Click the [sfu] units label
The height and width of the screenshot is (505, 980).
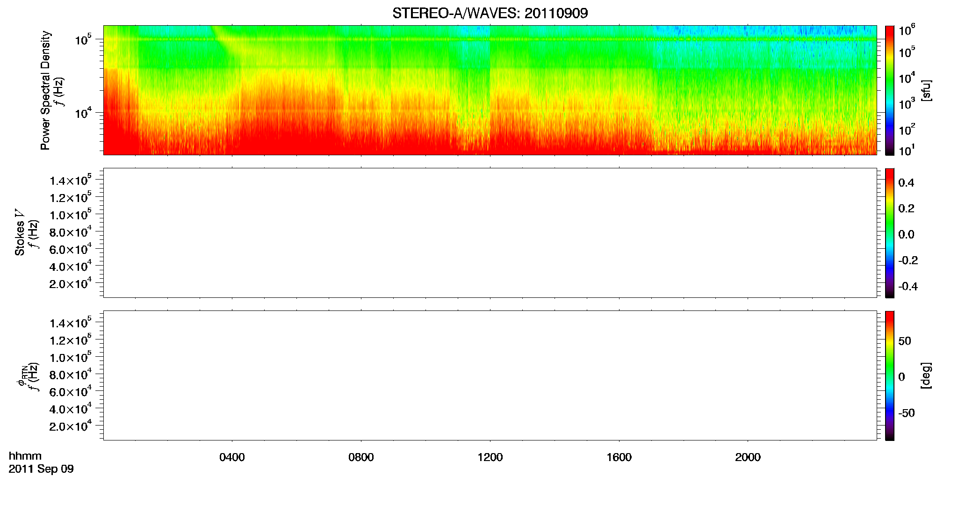tap(926, 90)
